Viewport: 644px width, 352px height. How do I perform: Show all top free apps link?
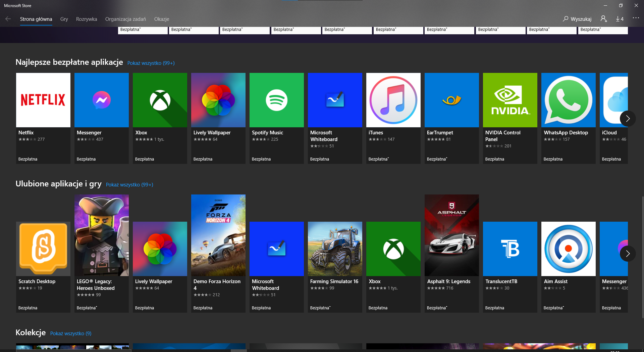151,63
